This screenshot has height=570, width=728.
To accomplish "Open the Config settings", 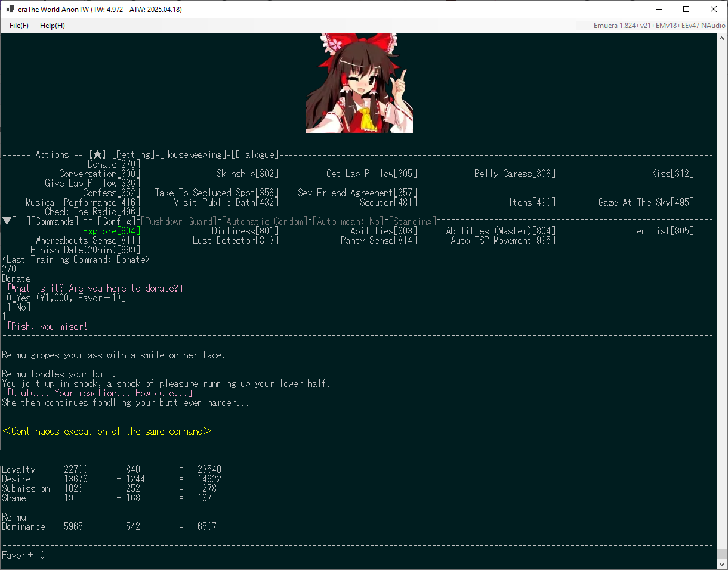I will coord(118,222).
